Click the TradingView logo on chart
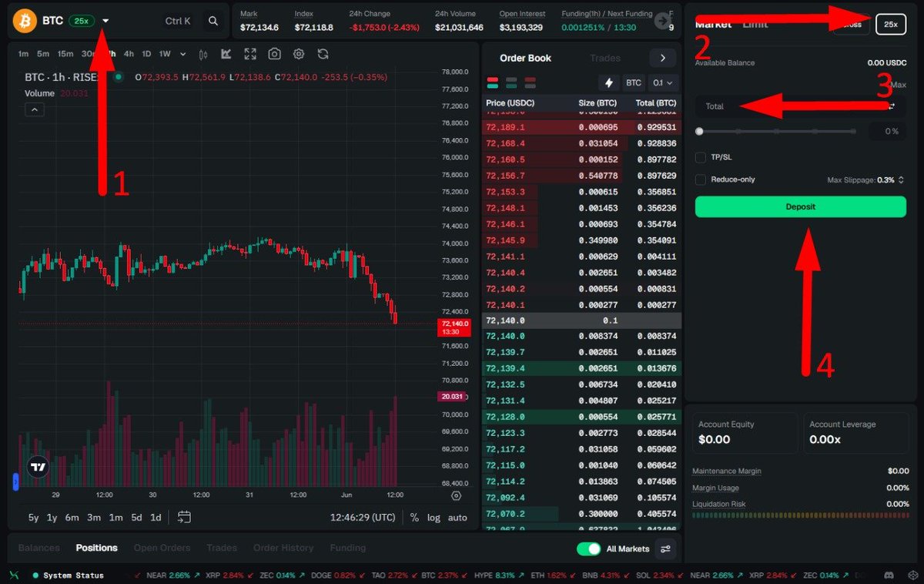The width and height of the screenshot is (924, 584). tap(38, 467)
